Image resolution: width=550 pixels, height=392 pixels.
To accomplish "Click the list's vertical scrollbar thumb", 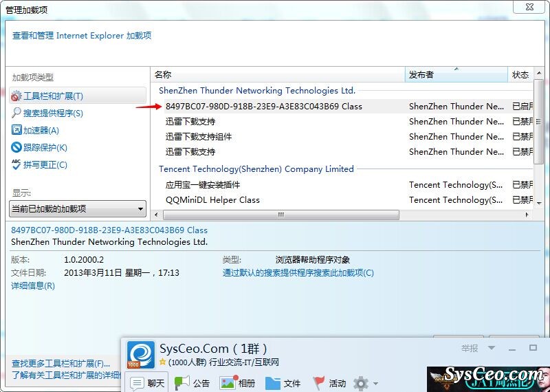I will [x=538, y=122].
